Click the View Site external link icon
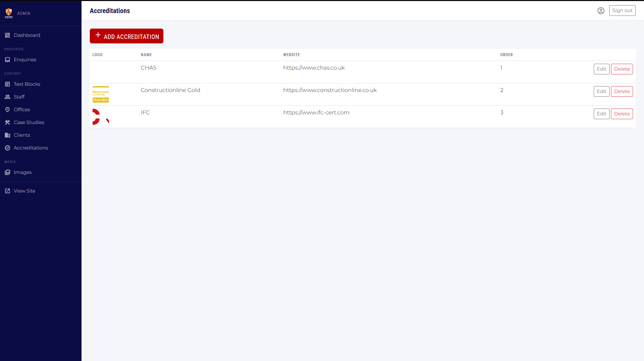644x361 pixels. coord(7,190)
